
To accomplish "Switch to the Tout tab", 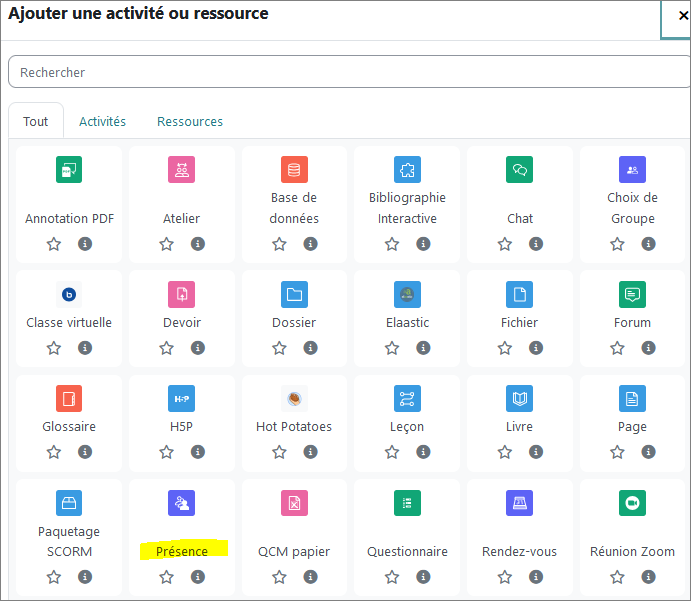I will point(36,121).
